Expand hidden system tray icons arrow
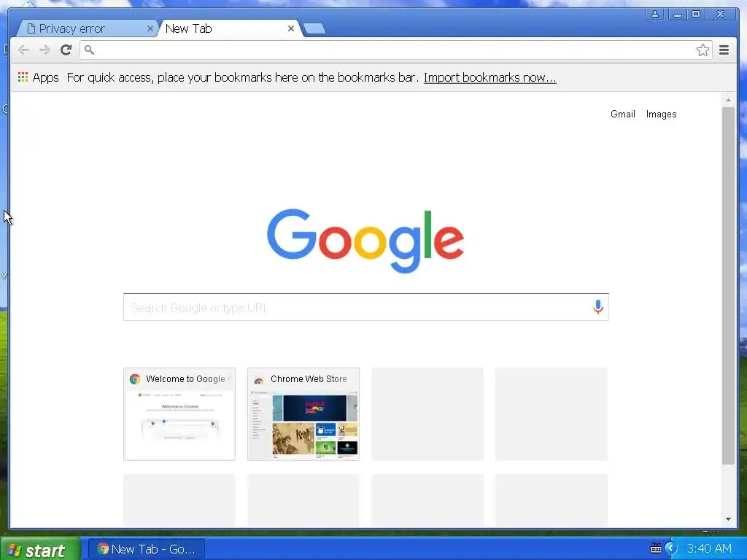Screen dimensions: 747x560 (x=671, y=548)
